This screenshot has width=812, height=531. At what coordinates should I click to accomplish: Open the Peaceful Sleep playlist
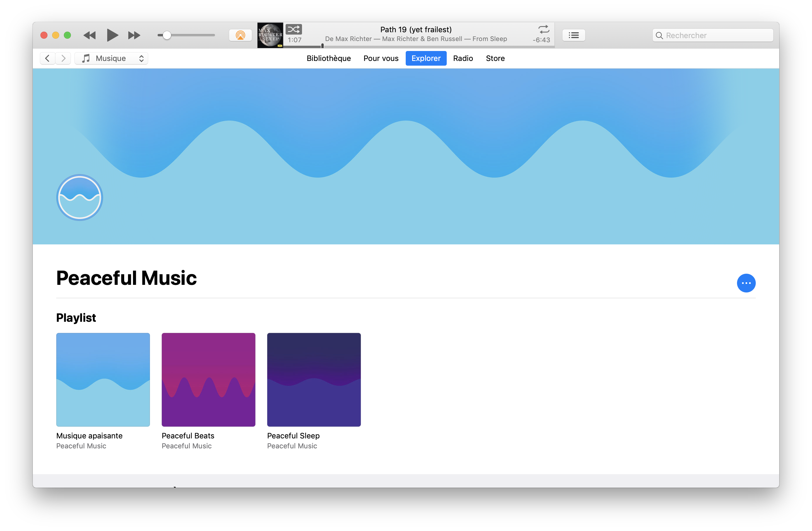click(313, 379)
